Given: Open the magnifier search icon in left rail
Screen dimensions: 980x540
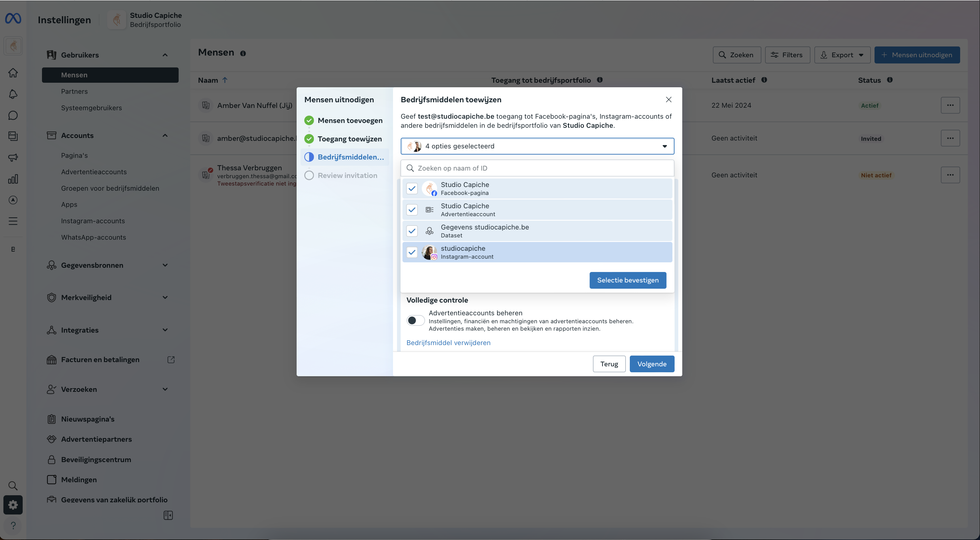Looking at the screenshot, I should (x=13, y=486).
